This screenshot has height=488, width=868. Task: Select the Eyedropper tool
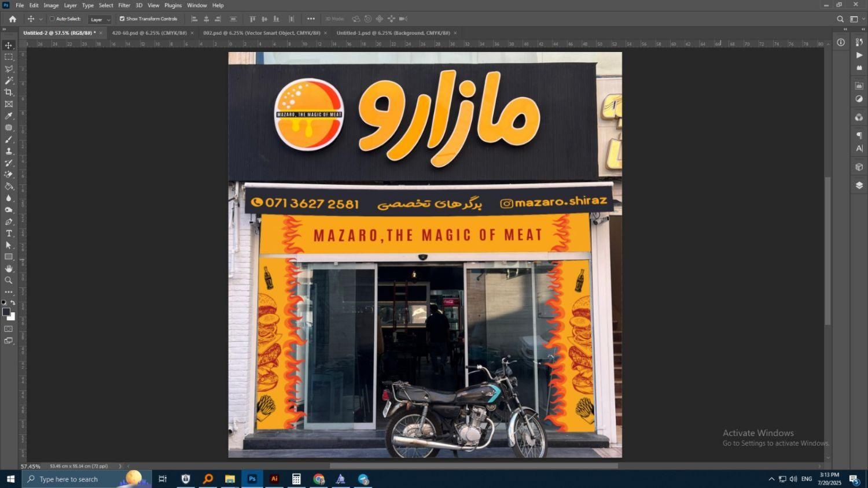point(9,116)
